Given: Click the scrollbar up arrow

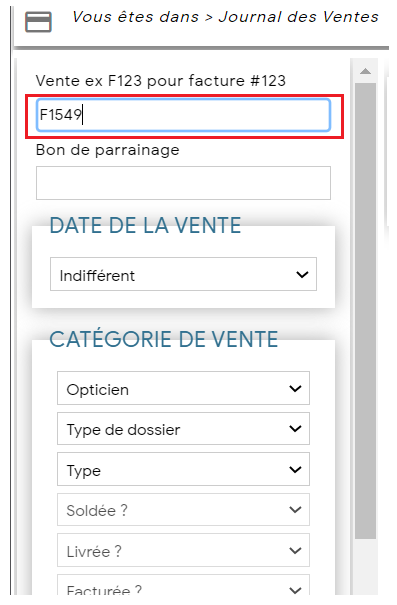Looking at the screenshot, I should coord(365,71).
